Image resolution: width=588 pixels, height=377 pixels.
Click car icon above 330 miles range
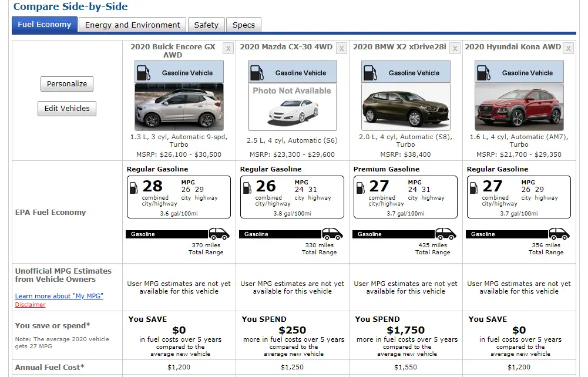(x=332, y=234)
